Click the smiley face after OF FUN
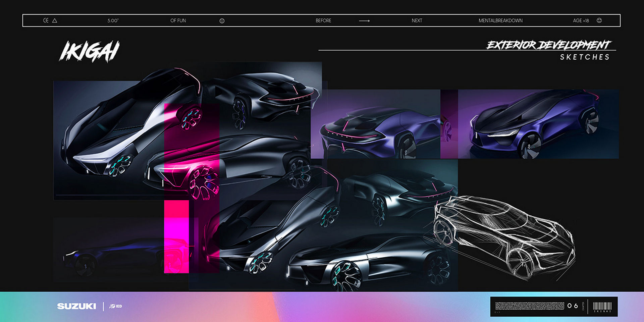 [x=222, y=21]
